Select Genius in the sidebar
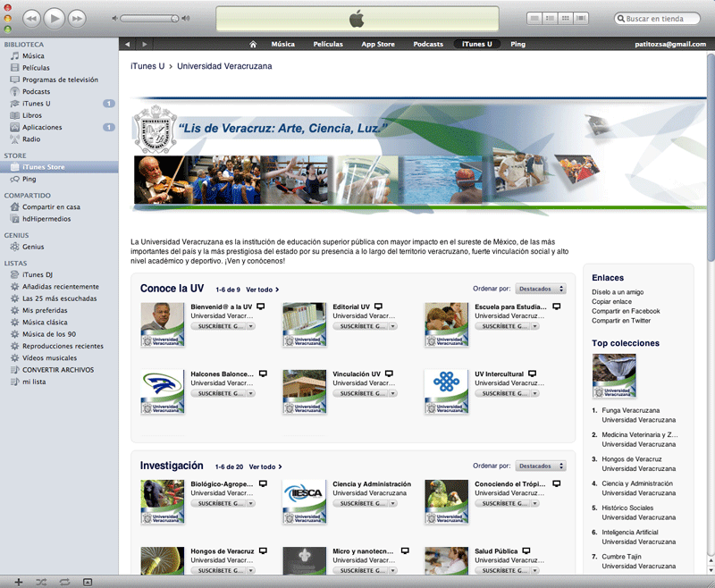This screenshot has height=588, width=715. click(33, 247)
